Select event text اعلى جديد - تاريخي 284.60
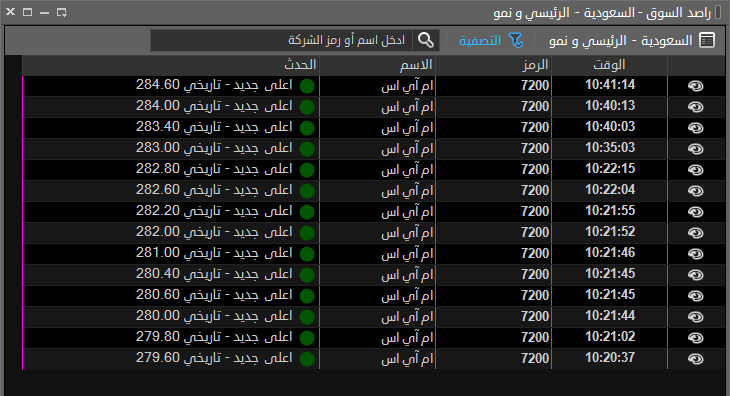This screenshot has height=396, width=730. pyautogui.click(x=214, y=85)
